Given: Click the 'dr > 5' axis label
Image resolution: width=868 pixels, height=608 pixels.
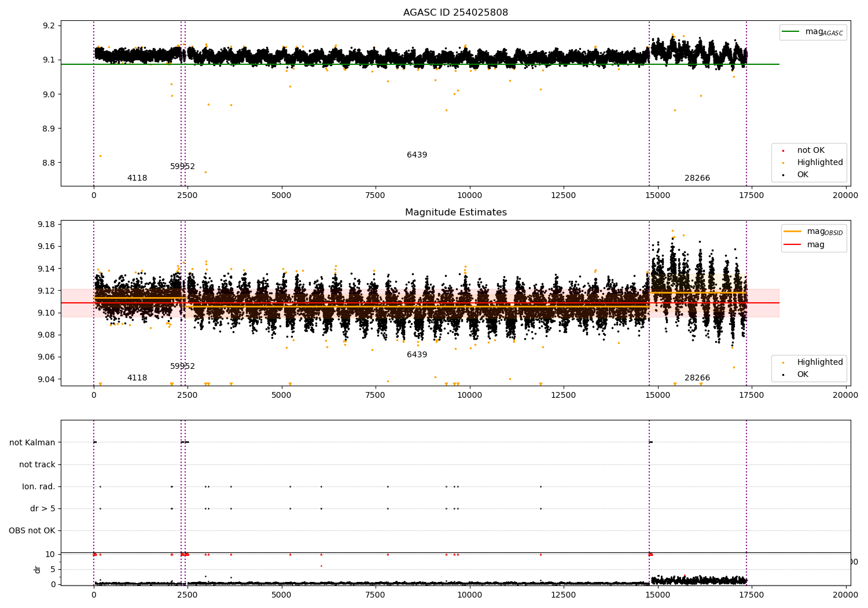Looking at the screenshot, I should click(x=43, y=508).
